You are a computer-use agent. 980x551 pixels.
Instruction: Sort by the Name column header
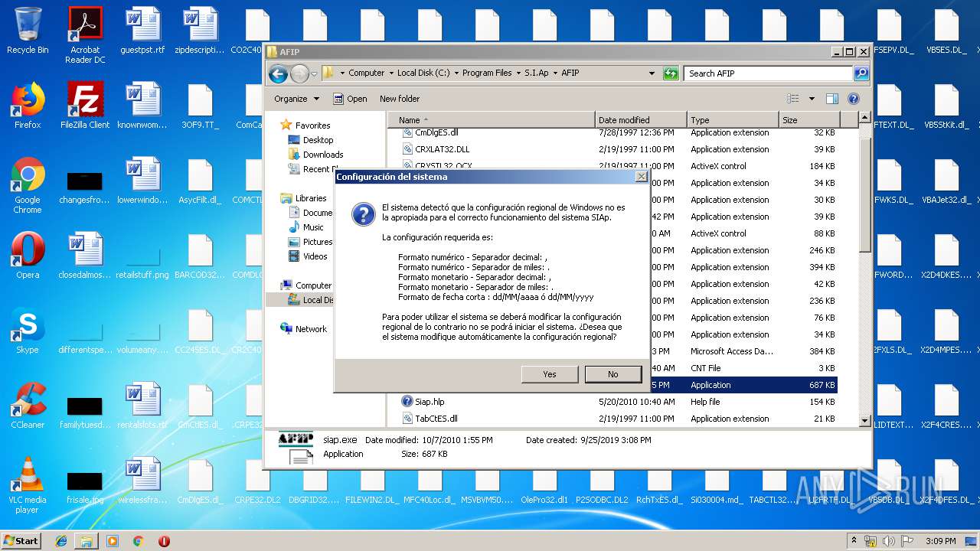coord(492,120)
